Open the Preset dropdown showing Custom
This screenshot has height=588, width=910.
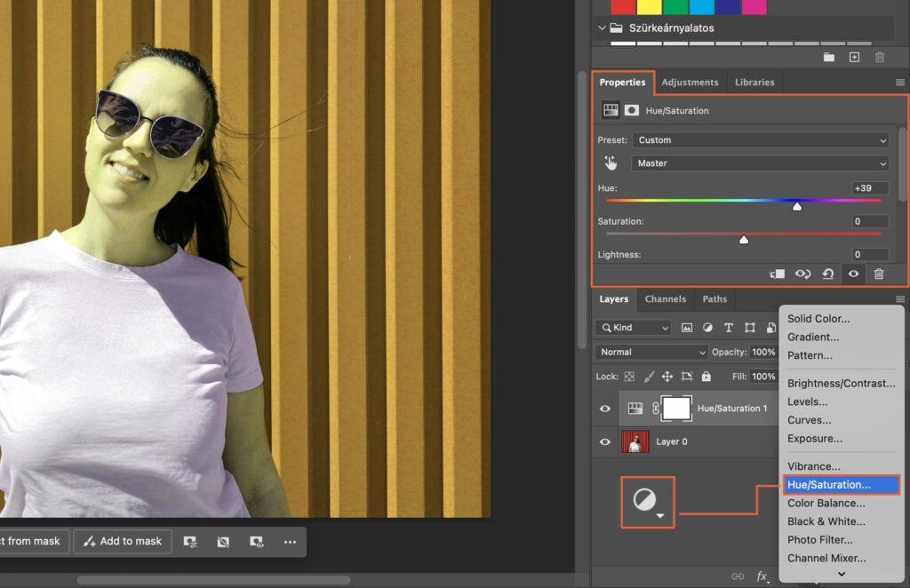760,139
